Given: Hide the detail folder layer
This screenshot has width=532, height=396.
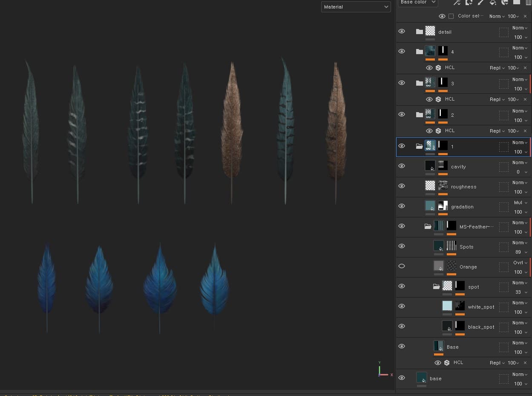Looking at the screenshot, I should coord(401,32).
